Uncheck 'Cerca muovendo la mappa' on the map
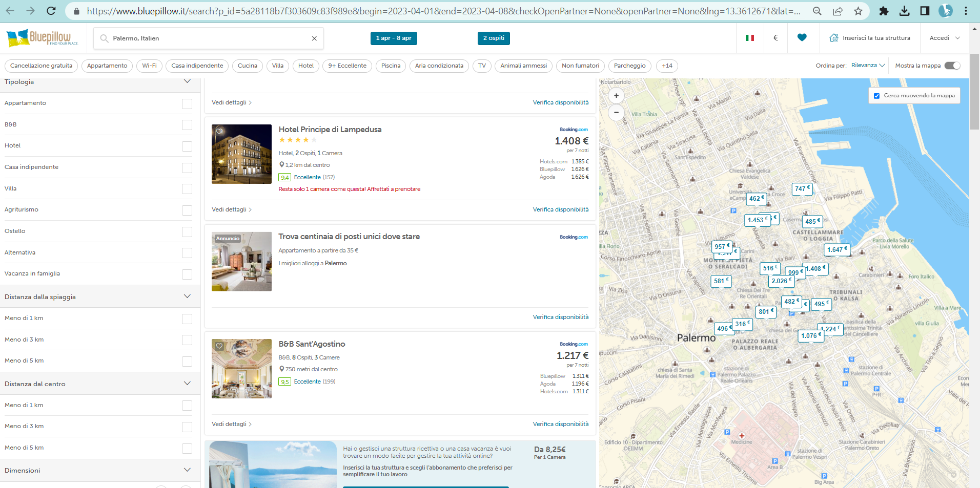980x488 pixels. tap(876, 95)
